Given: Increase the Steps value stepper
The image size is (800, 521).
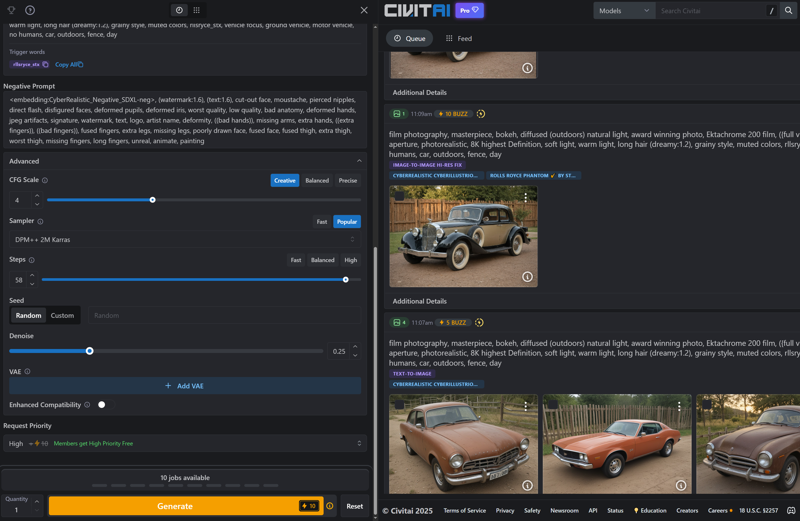Looking at the screenshot, I should point(32,276).
